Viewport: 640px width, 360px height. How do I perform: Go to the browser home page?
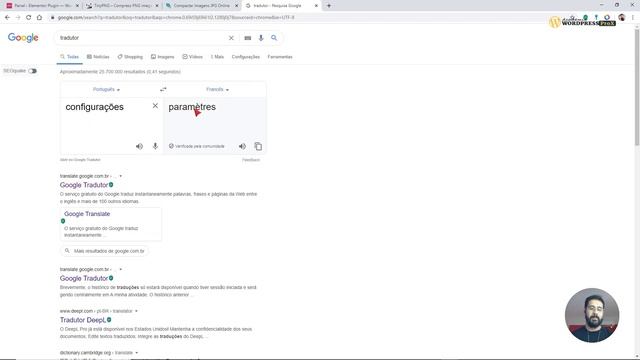click(39, 18)
